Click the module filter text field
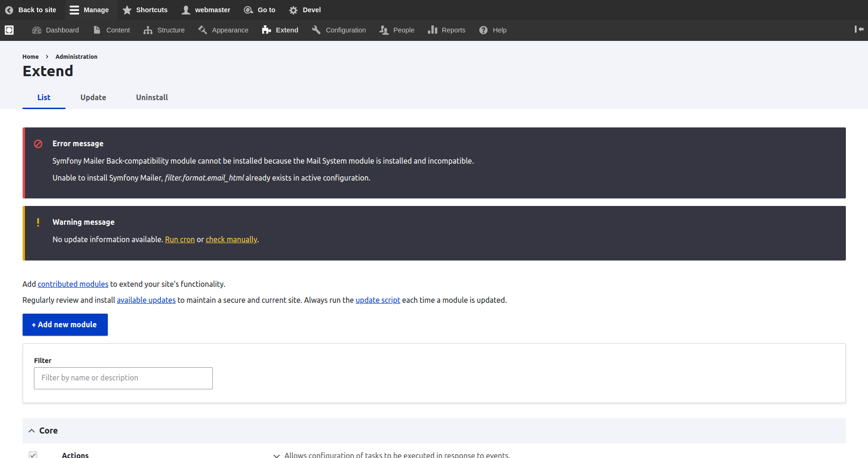The height and width of the screenshot is (458, 868). pos(123,378)
